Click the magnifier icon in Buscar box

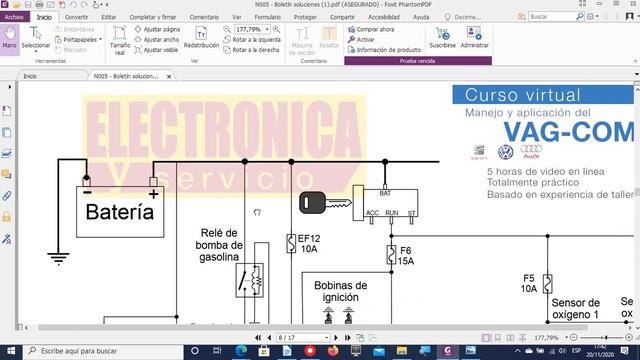[580, 17]
